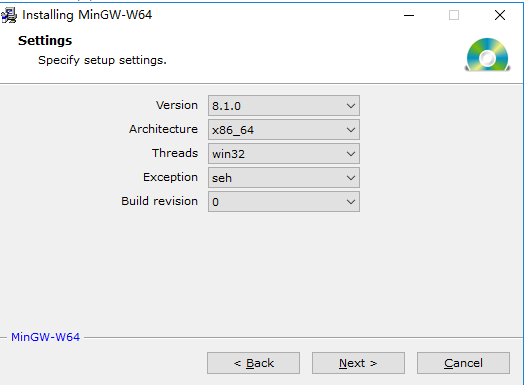Click the Architecture label
This screenshot has width=527, height=385.
tap(163, 129)
